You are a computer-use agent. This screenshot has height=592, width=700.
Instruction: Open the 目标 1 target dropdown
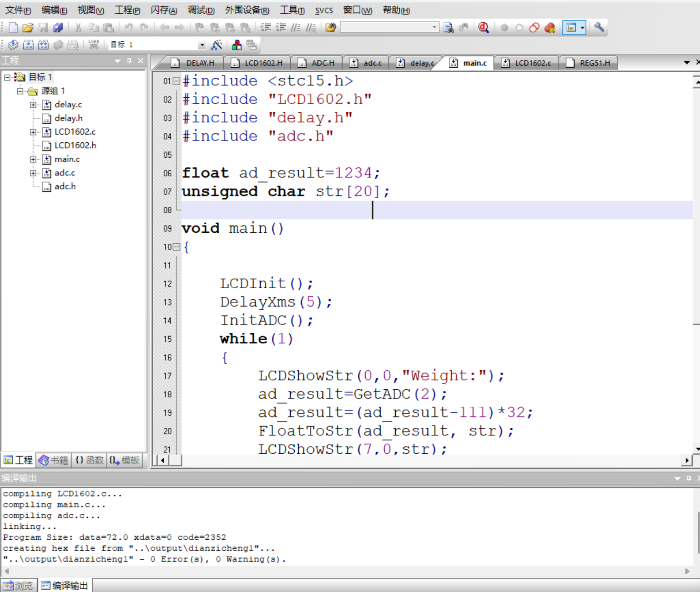pyautogui.click(x=201, y=45)
